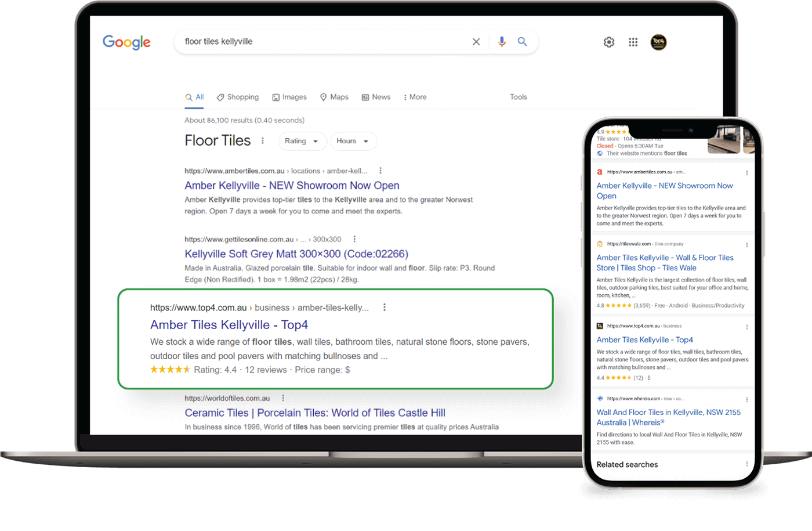Switch to the Images tab
This screenshot has height=531, width=812.
[289, 97]
